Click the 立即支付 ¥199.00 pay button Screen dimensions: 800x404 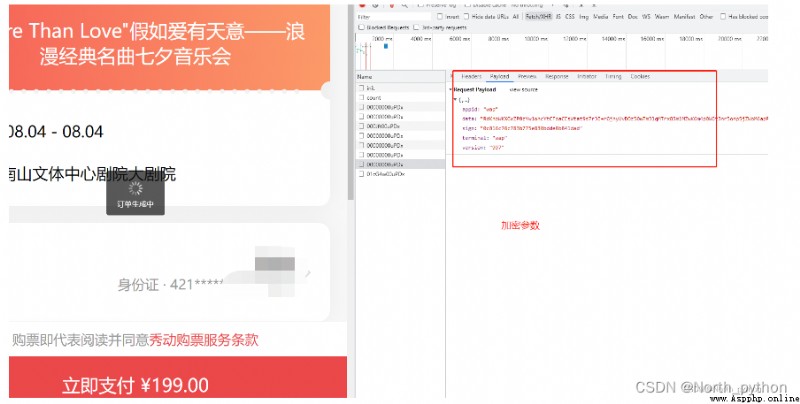(x=178, y=377)
